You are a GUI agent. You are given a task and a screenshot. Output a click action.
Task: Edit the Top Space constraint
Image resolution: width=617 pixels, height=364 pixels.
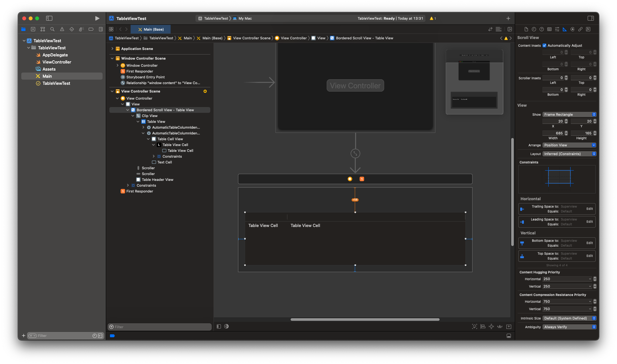pos(589,256)
